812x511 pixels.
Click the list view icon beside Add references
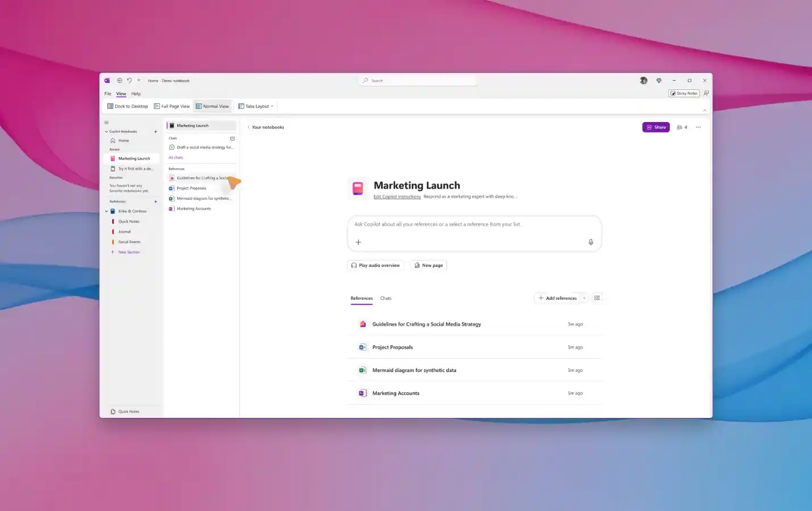point(597,298)
